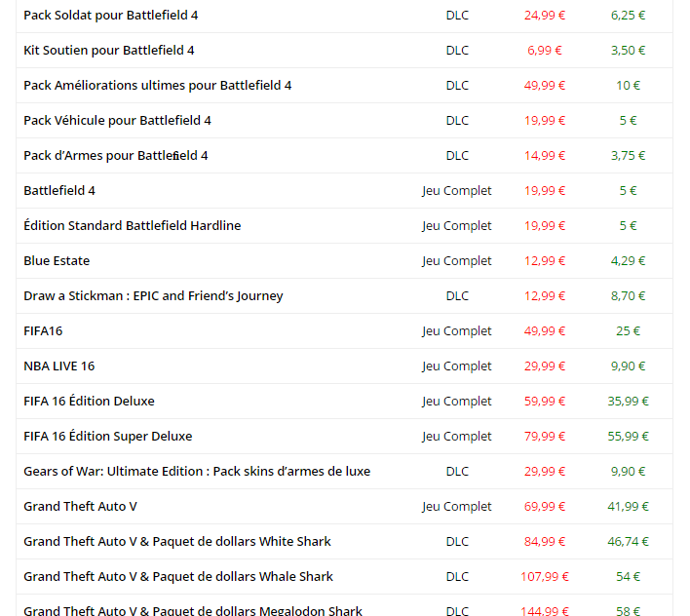This screenshot has width=690, height=616.
Task: Click the 55,99 € sale price
Action: [x=628, y=437]
